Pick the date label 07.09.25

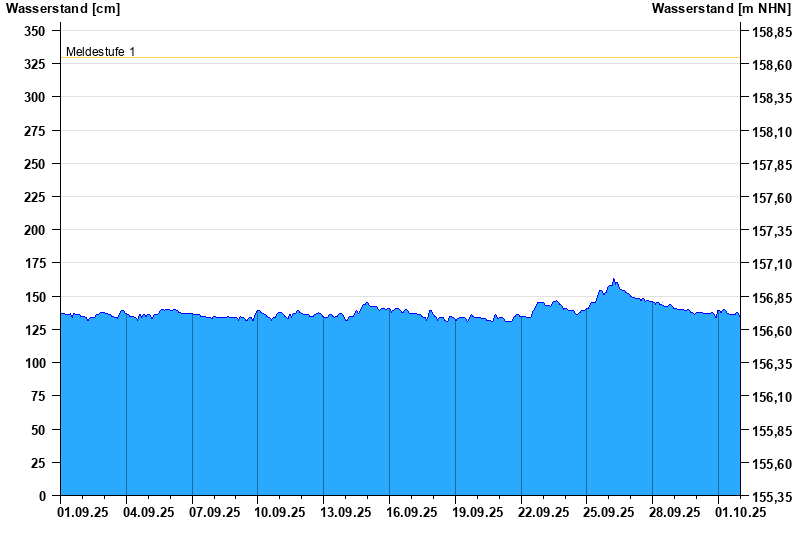click(215, 512)
